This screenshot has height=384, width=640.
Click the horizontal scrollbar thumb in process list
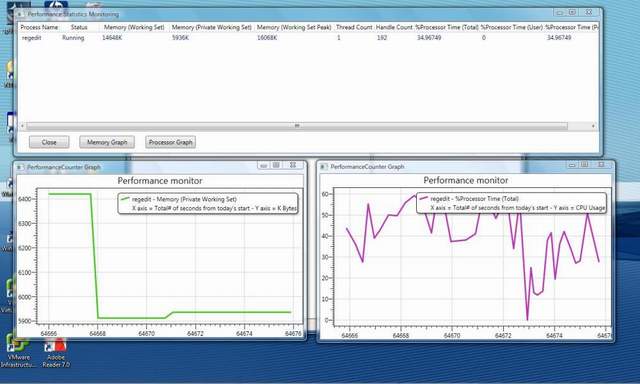pos(297,126)
